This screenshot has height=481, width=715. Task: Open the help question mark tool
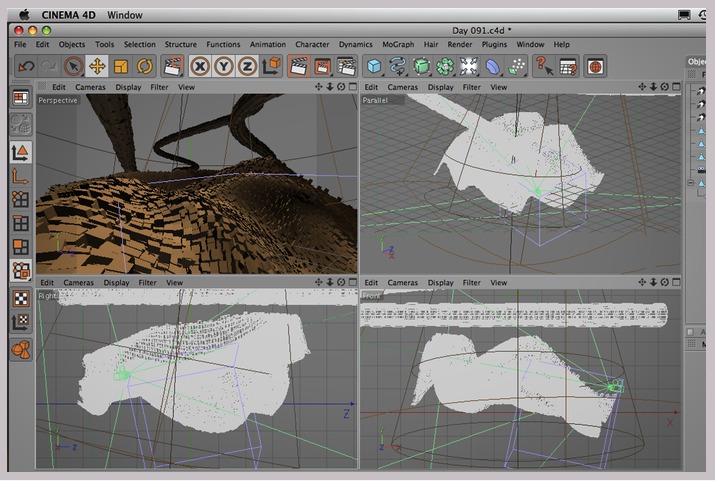click(543, 67)
